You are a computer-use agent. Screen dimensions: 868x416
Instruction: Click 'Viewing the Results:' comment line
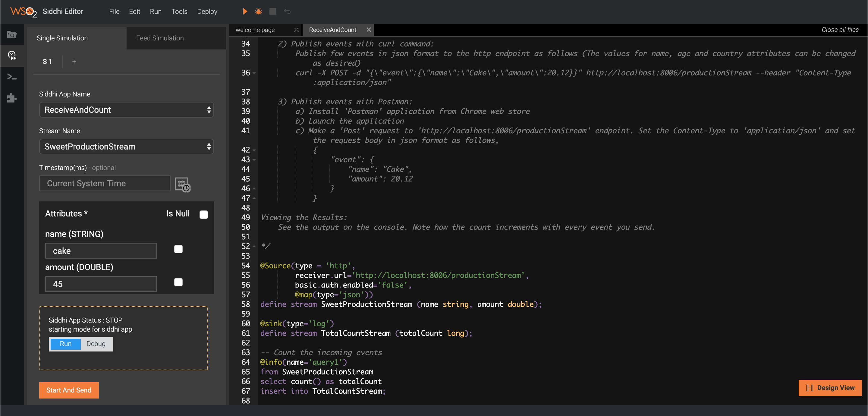click(x=303, y=217)
